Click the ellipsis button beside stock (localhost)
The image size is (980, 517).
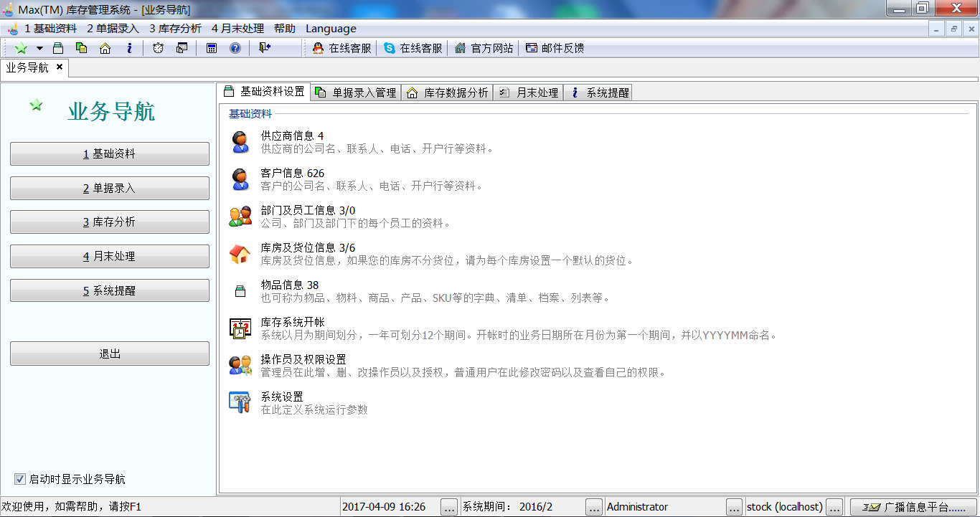click(x=834, y=507)
